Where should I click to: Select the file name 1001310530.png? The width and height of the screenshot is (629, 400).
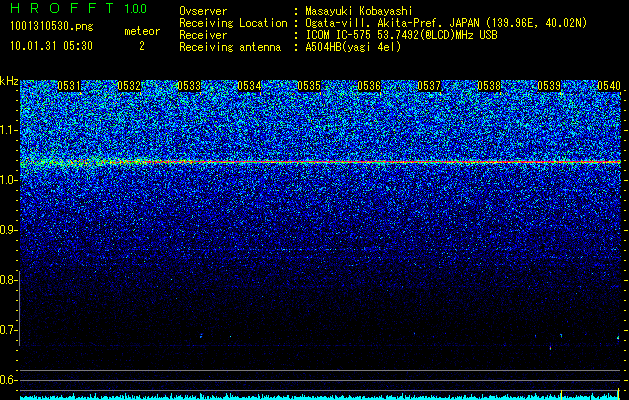(x=52, y=27)
